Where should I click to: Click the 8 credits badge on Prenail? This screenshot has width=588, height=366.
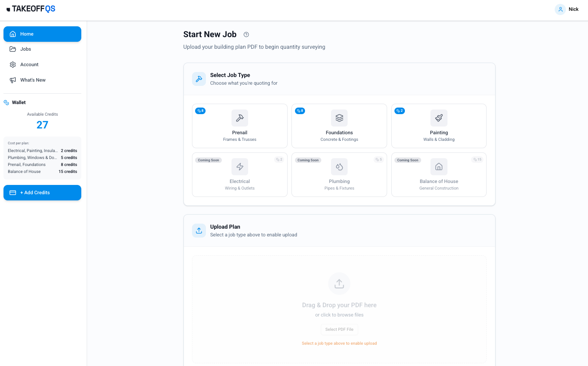(200, 111)
